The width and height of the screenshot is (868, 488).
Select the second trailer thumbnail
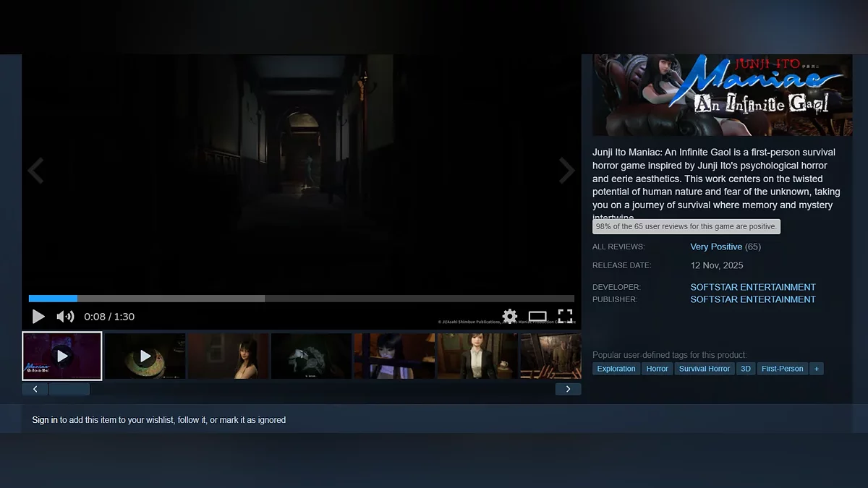pyautogui.click(x=145, y=356)
